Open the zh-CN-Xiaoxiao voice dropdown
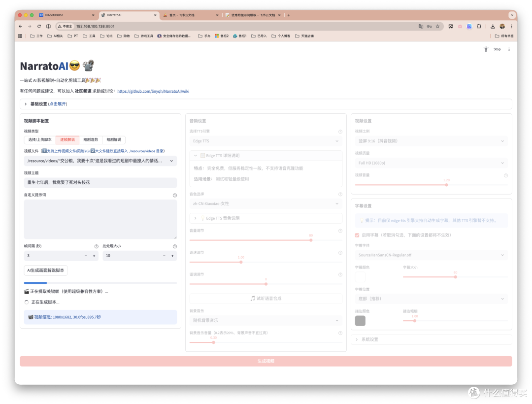This screenshot has height=404, width=532. click(x=266, y=204)
